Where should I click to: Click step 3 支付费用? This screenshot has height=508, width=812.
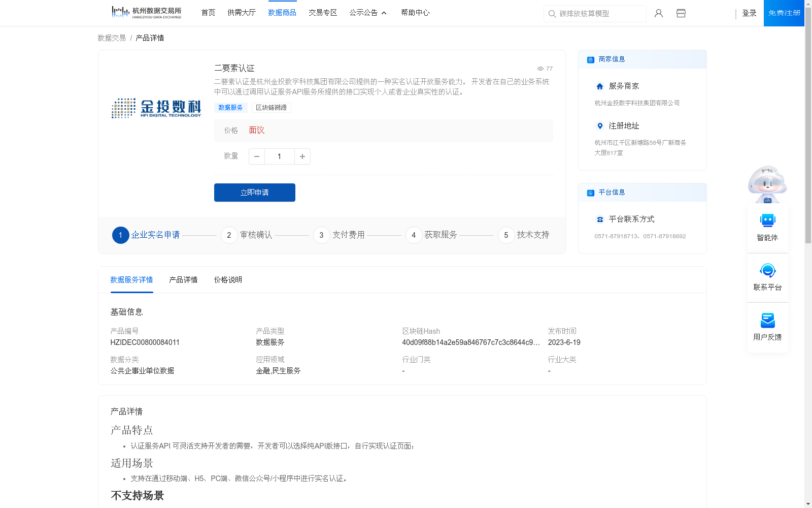pyautogui.click(x=339, y=235)
